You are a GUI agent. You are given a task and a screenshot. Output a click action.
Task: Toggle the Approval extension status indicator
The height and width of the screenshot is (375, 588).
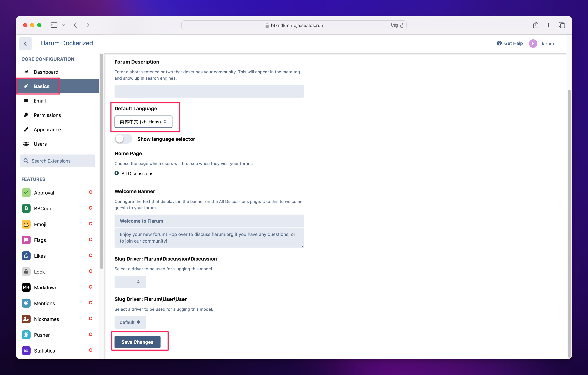(x=91, y=192)
